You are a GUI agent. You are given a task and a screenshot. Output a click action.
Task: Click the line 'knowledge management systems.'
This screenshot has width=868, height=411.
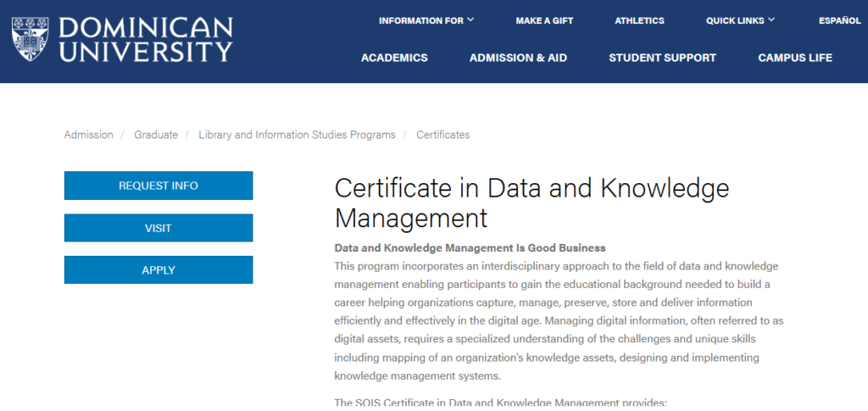click(417, 377)
